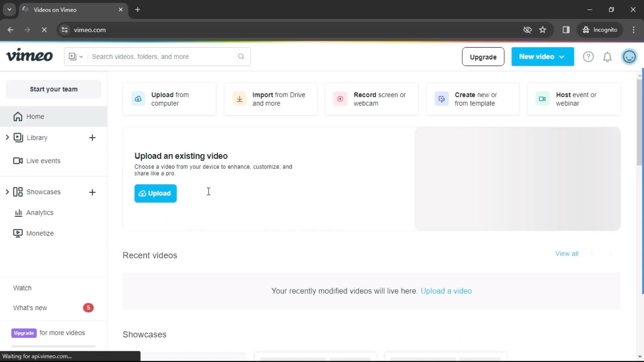Click the Home house icon

[x=18, y=116]
